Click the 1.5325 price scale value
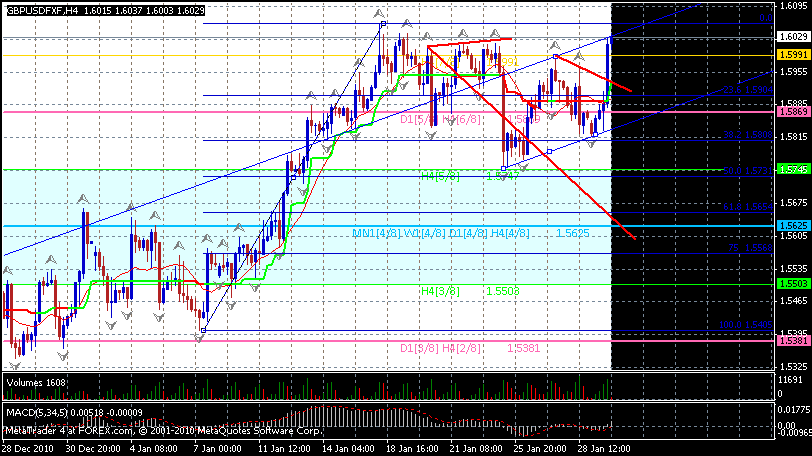 point(794,366)
